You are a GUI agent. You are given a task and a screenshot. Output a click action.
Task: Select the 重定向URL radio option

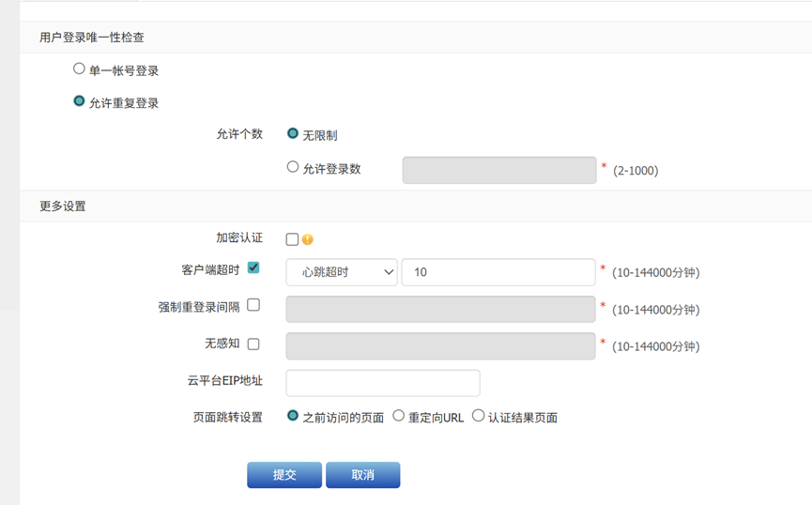click(x=398, y=416)
